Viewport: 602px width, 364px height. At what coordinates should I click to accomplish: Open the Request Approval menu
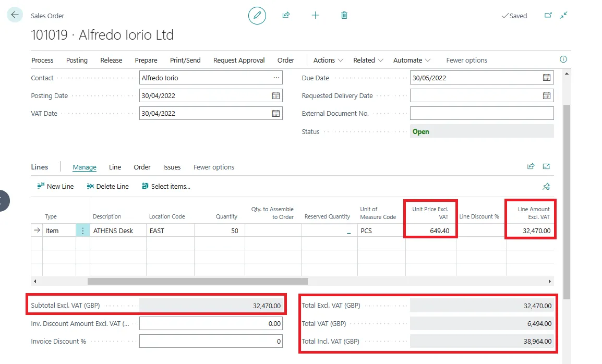click(x=239, y=60)
